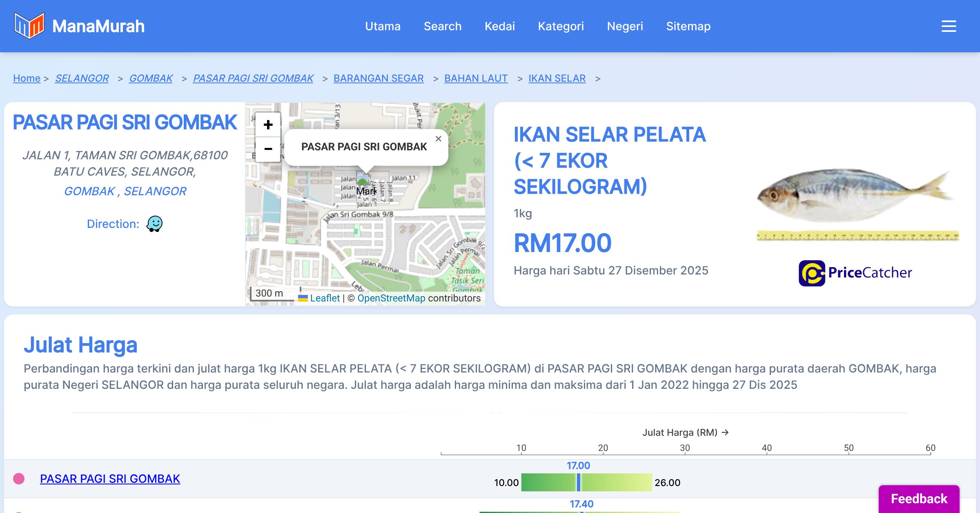Open the Sitemap nav link
980x513 pixels.
[x=688, y=26]
